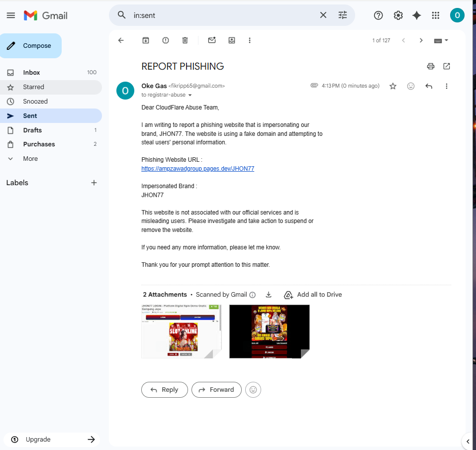Open the Drafts folder
This screenshot has height=450, width=476.
coord(51,130)
